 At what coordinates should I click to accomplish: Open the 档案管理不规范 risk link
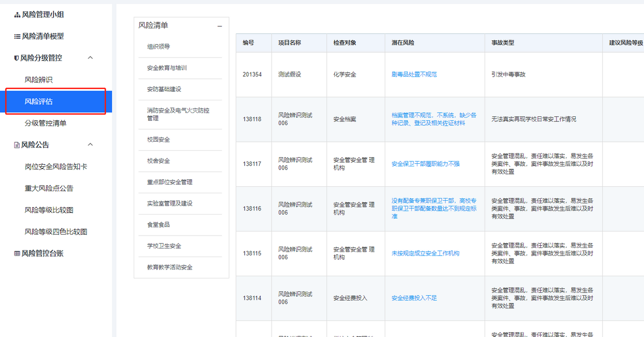pyautogui.click(x=434, y=119)
